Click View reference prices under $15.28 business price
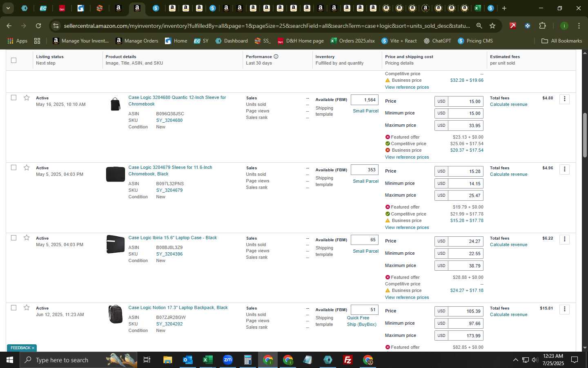588x368 pixels. coord(407,227)
